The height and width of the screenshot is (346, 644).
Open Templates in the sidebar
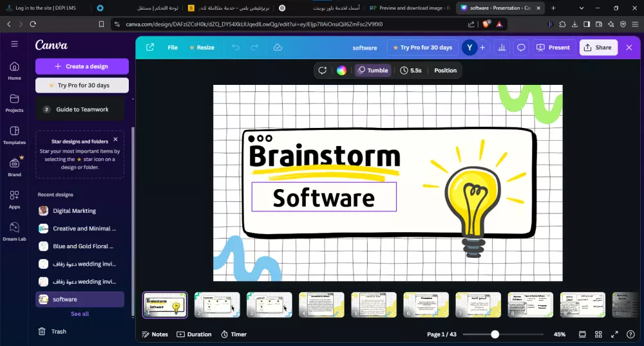(x=14, y=135)
